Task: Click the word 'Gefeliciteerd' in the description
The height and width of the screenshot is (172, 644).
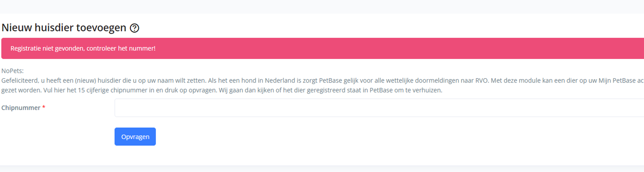Action: click(20, 81)
